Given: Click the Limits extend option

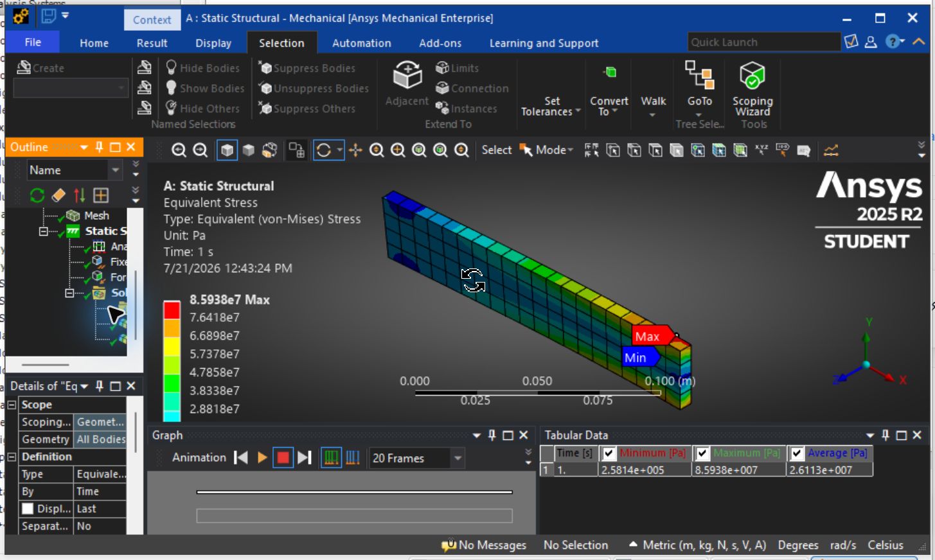Looking at the screenshot, I should tap(457, 67).
